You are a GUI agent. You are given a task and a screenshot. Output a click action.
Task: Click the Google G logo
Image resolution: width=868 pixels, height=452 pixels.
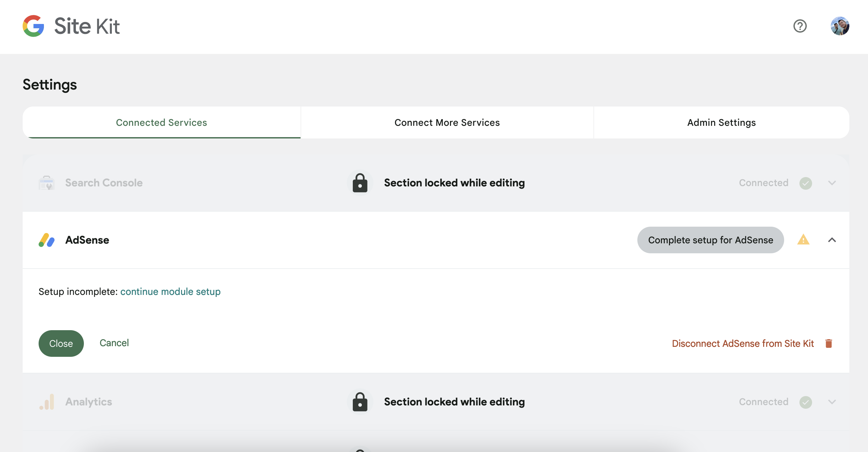tap(33, 26)
